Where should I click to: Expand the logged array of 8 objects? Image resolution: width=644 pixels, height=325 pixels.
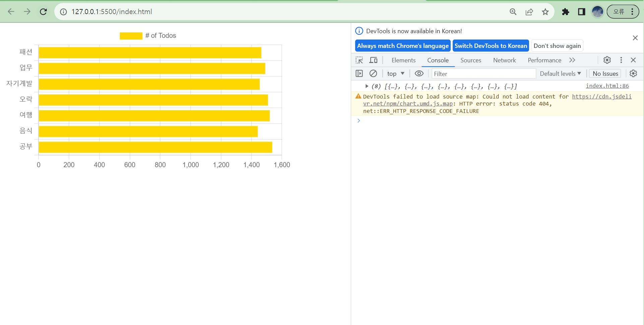point(367,86)
